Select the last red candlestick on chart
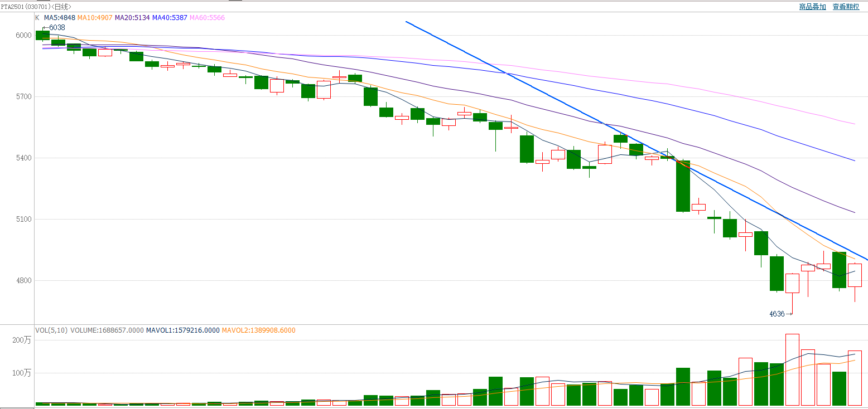This screenshot has width=868, height=409. pyautogui.click(x=855, y=275)
